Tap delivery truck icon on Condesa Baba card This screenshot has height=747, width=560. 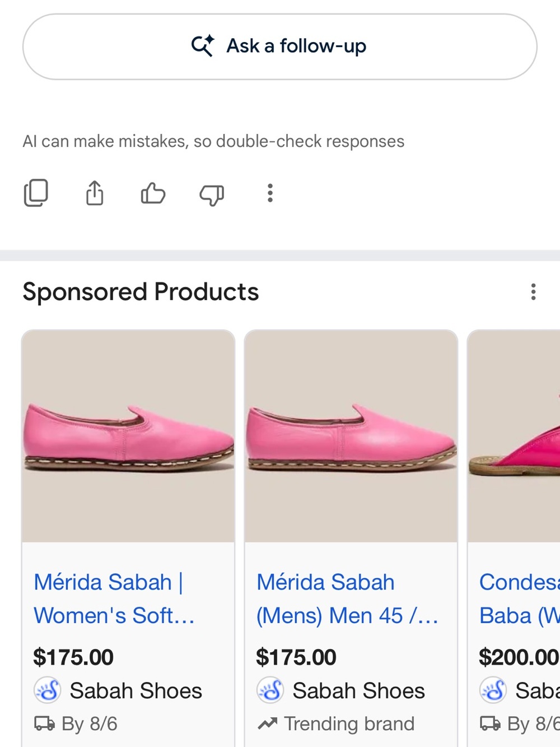tap(490, 724)
